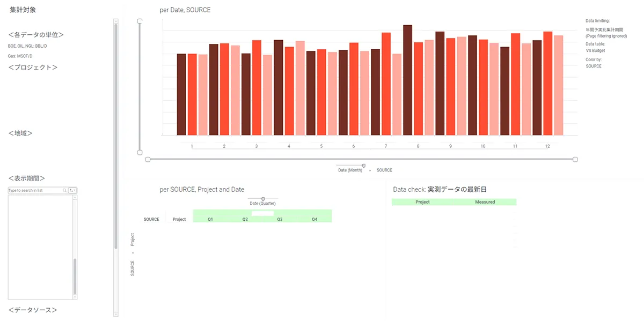Viewport: 644px width, 321px height.
Task: Click top handle of vertical zoom slider
Action: pyautogui.click(x=140, y=21)
